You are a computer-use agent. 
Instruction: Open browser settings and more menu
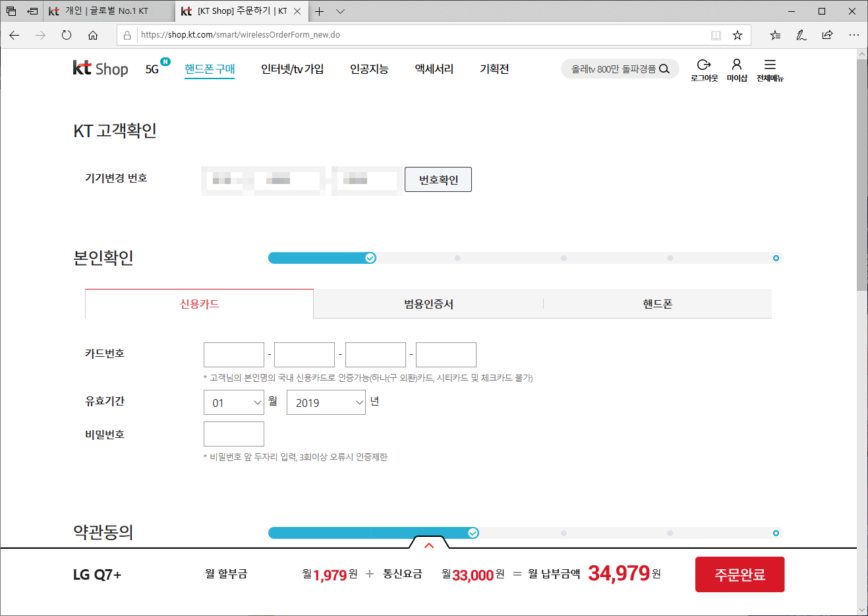point(854,35)
